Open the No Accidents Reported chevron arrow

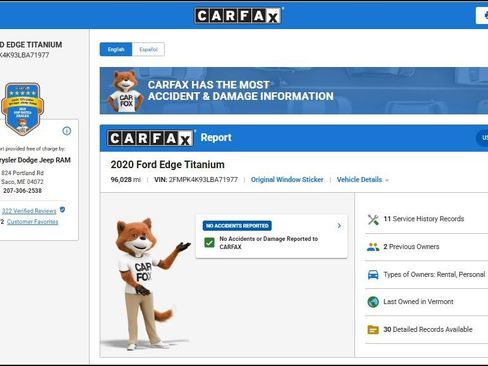339,226
